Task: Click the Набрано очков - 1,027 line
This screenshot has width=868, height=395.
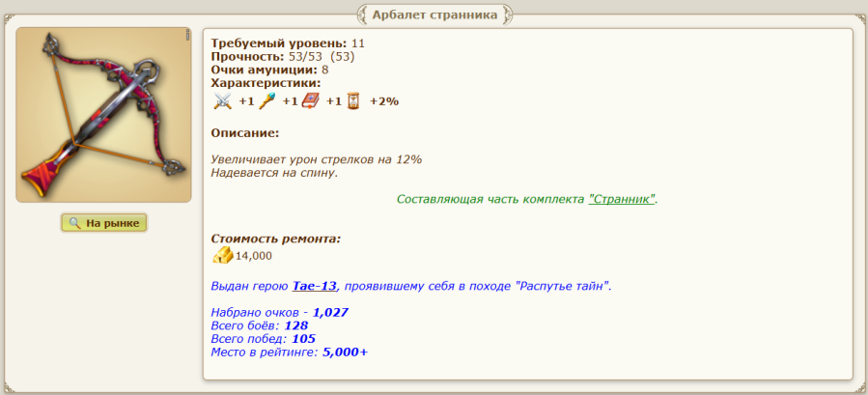Action: click(280, 313)
